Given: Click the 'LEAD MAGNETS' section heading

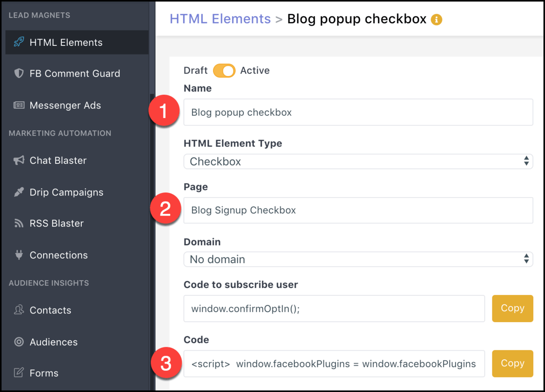Looking at the screenshot, I should pos(40,15).
